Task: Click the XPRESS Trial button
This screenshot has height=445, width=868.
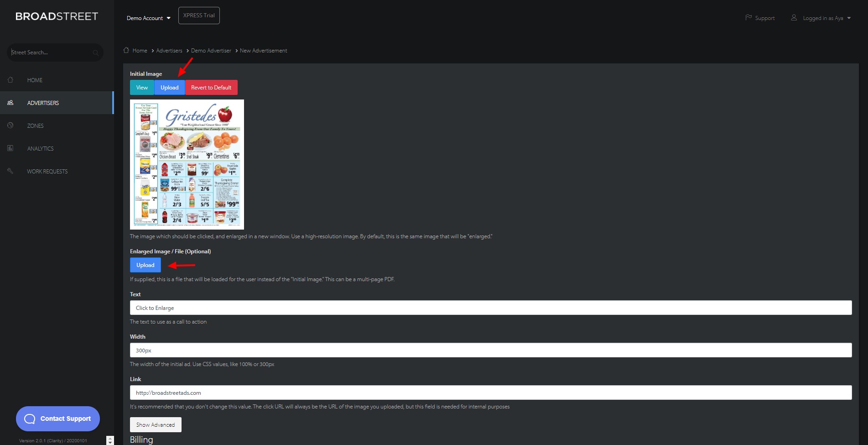Action: 199,16
